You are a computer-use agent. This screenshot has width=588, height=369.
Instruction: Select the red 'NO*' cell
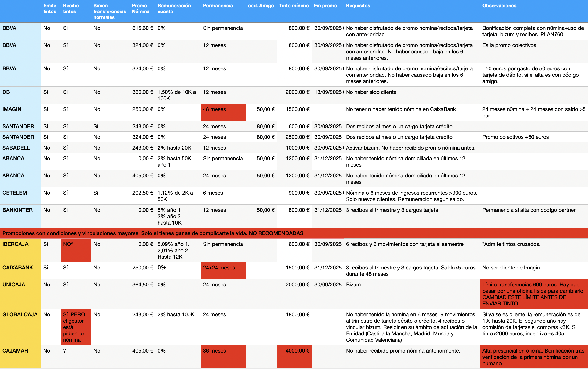pos(76,250)
